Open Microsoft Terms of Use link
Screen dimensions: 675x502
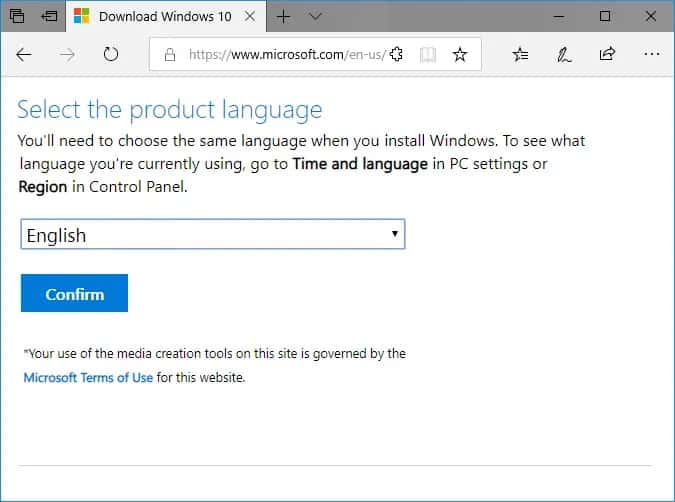click(88, 378)
